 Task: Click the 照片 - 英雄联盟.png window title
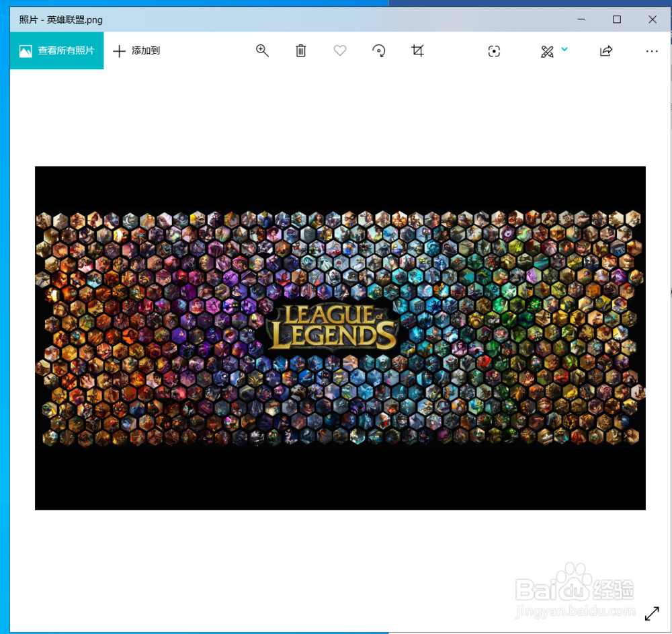coord(61,19)
